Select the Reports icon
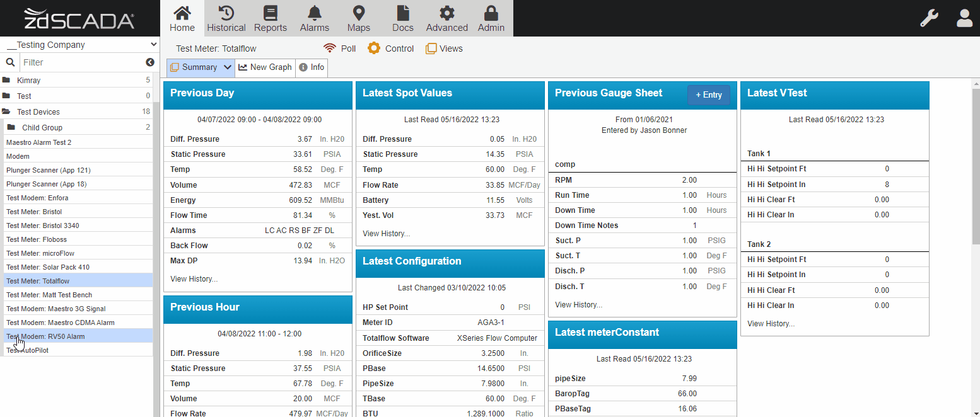 coord(270,18)
